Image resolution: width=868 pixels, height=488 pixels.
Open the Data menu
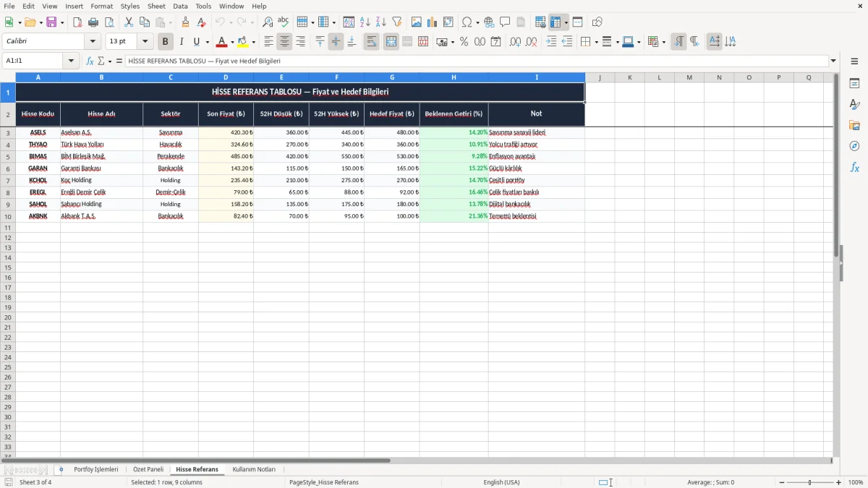pyautogui.click(x=180, y=7)
